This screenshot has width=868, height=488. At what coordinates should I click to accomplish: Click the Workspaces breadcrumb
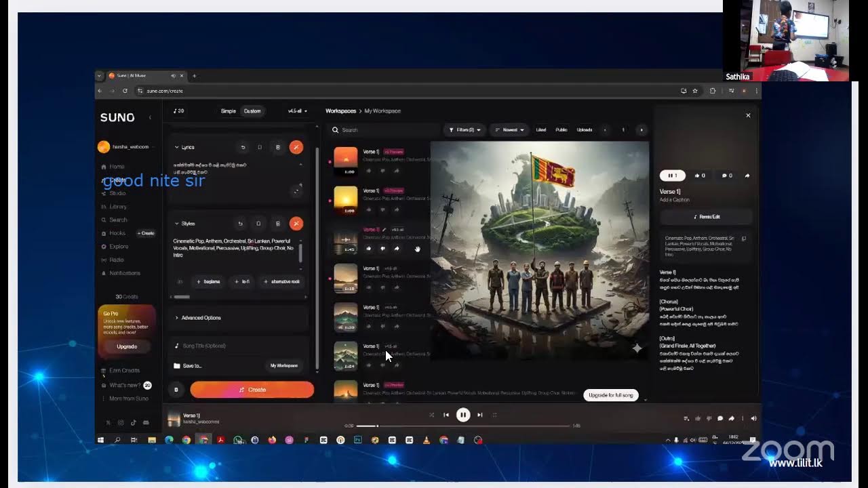click(x=340, y=111)
